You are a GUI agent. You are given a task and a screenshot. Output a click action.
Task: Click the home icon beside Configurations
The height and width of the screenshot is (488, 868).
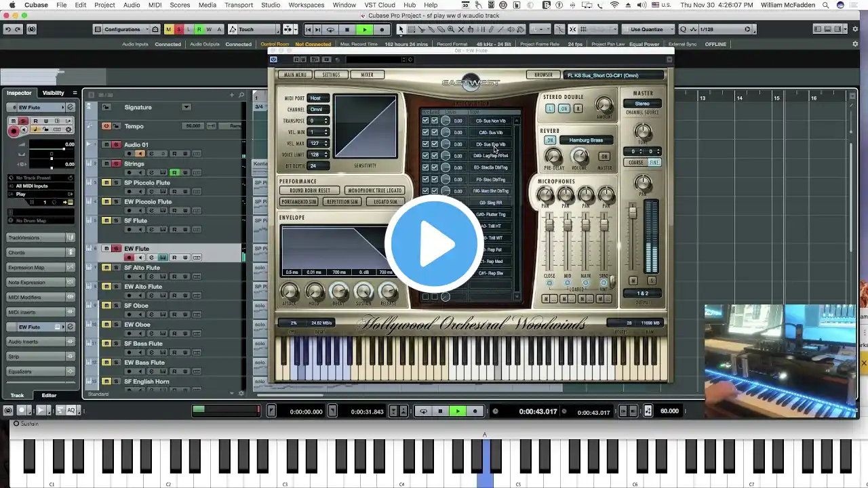(155, 29)
